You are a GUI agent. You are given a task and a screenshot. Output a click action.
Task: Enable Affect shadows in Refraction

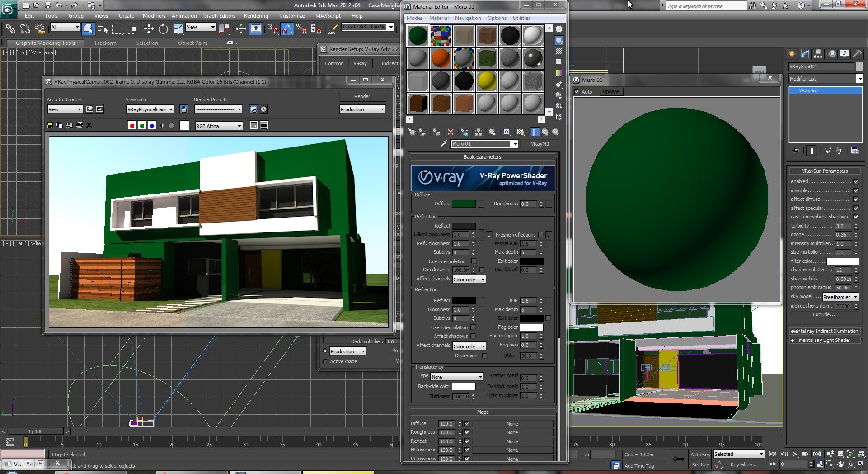473,336
